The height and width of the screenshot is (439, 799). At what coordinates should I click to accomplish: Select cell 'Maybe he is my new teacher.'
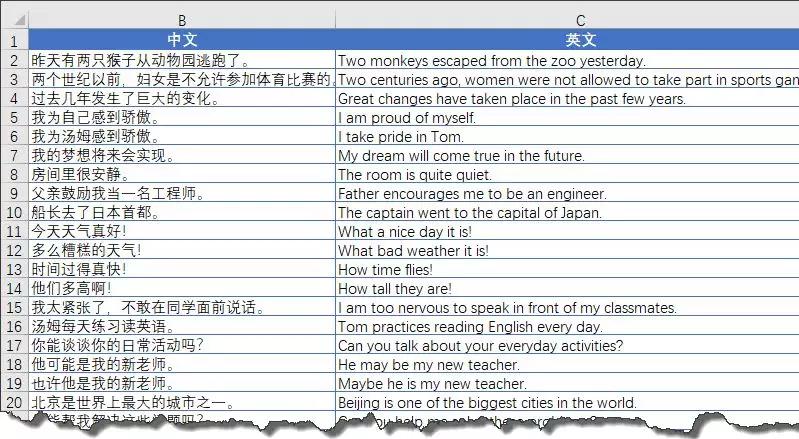[567, 383]
